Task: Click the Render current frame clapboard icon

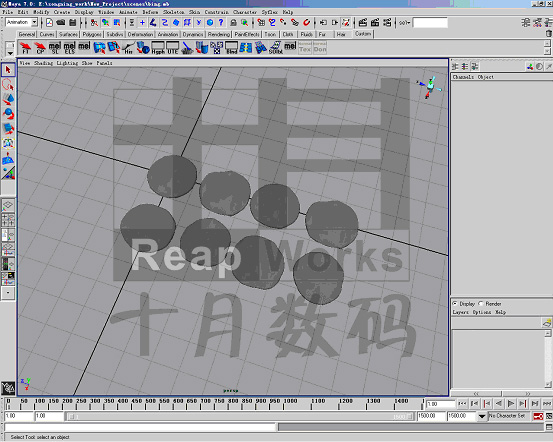Action: pyautogui.click(x=363, y=23)
